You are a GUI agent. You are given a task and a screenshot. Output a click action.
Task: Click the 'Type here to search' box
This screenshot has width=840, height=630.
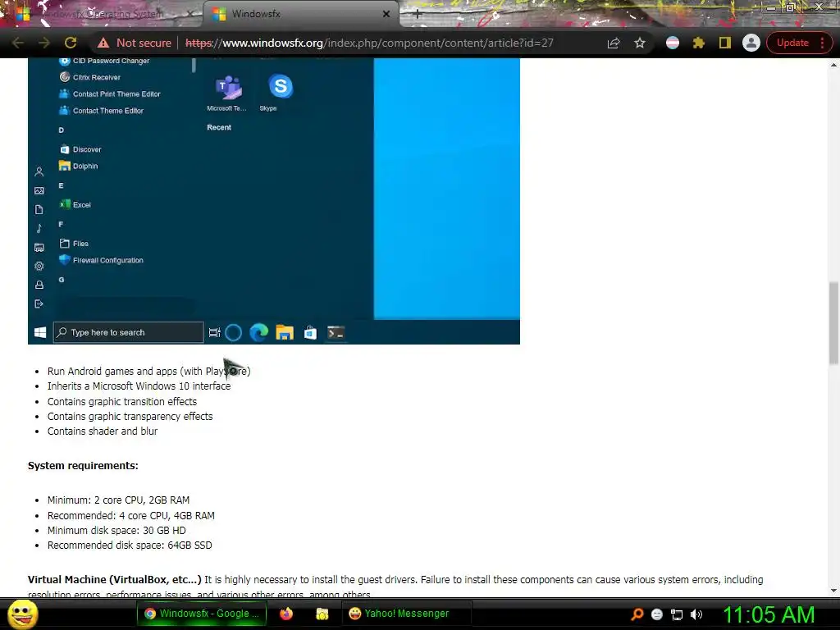tap(129, 333)
